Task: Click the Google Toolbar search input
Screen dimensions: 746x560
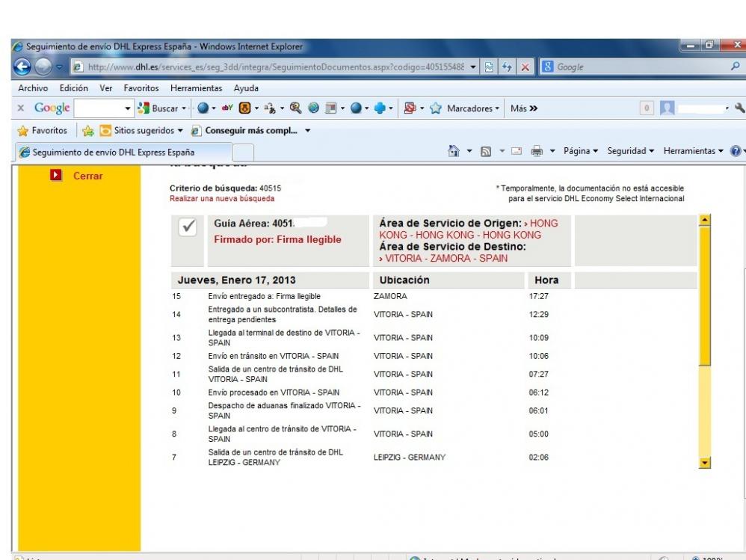Action: (x=99, y=108)
